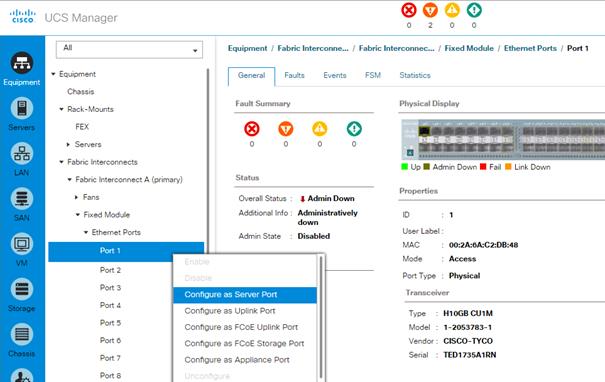Screen dimensions: 605x382
Task: Switch to the Statistics tab
Action: tap(415, 76)
